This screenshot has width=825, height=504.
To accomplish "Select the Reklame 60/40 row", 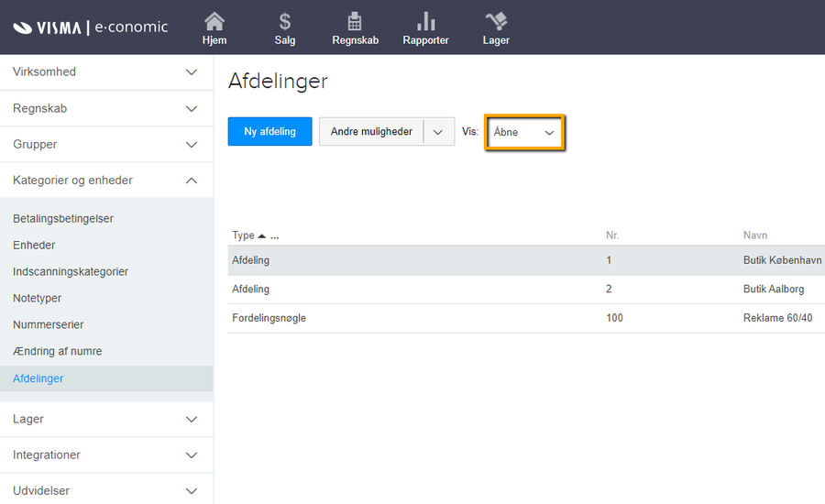I will [526, 318].
